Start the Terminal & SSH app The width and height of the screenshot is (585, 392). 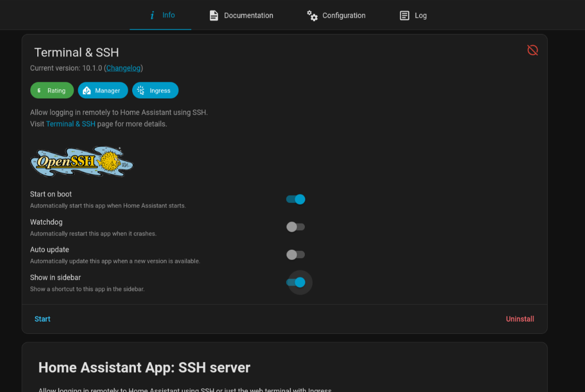pyautogui.click(x=43, y=319)
